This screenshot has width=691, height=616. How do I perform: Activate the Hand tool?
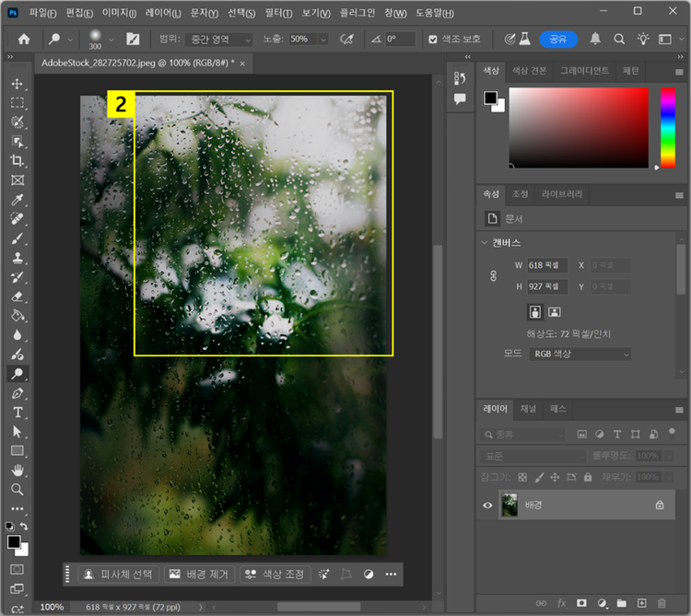tap(17, 471)
